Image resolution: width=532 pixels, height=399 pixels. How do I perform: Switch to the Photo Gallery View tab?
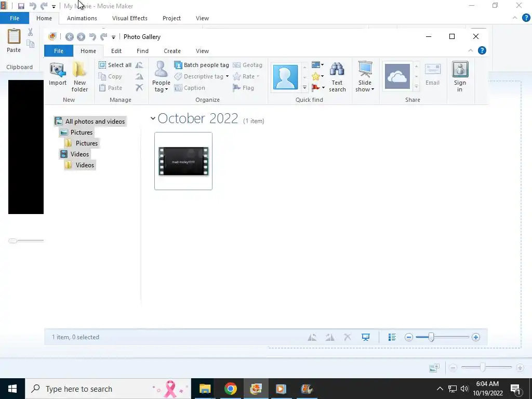[x=202, y=51]
